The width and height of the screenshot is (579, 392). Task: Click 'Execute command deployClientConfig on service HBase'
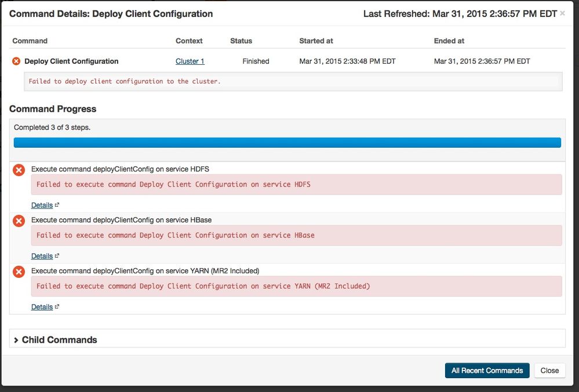[x=122, y=220]
